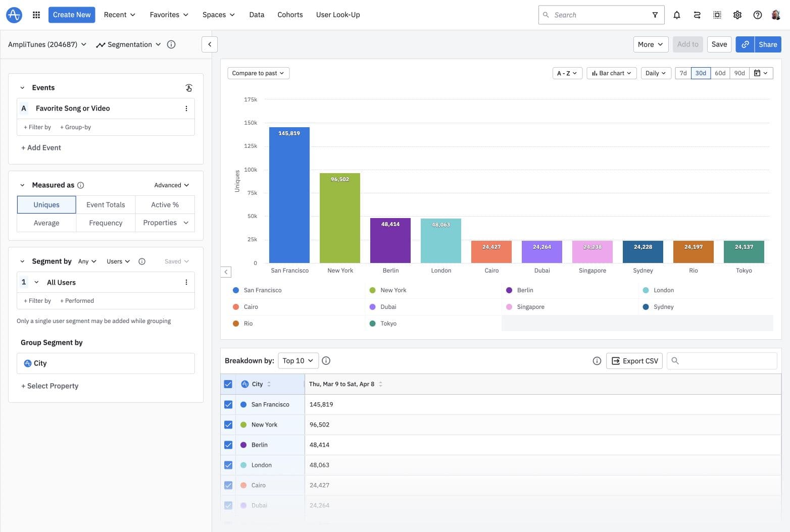Open the User Look-Up page
Screen dimensions: 790x532
[337, 15]
